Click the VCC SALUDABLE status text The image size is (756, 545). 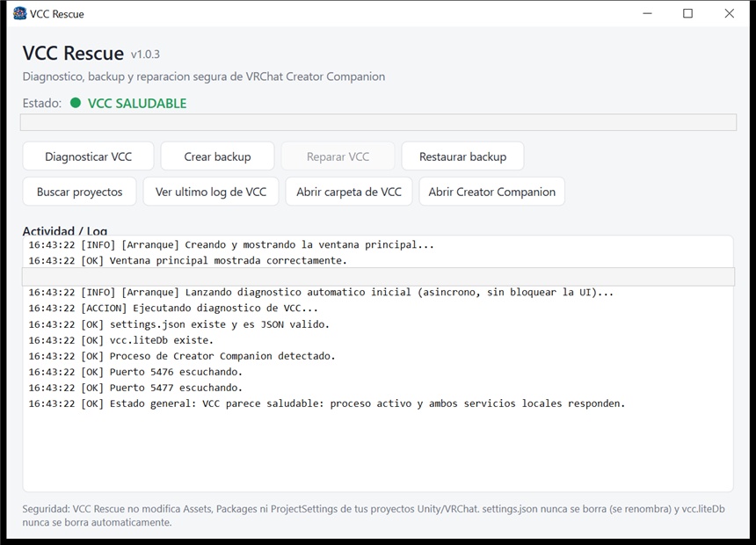(x=137, y=103)
